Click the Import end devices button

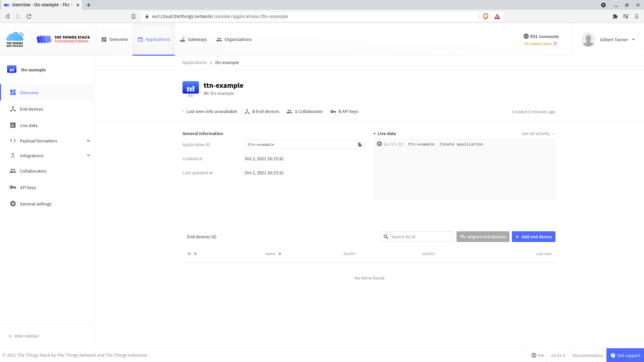pos(483,236)
